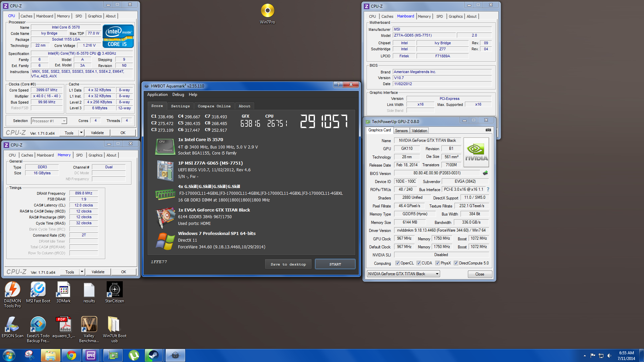Click the Aquamark title bar help button
Viewport: 644px width, 362px height.
tap(338, 84)
